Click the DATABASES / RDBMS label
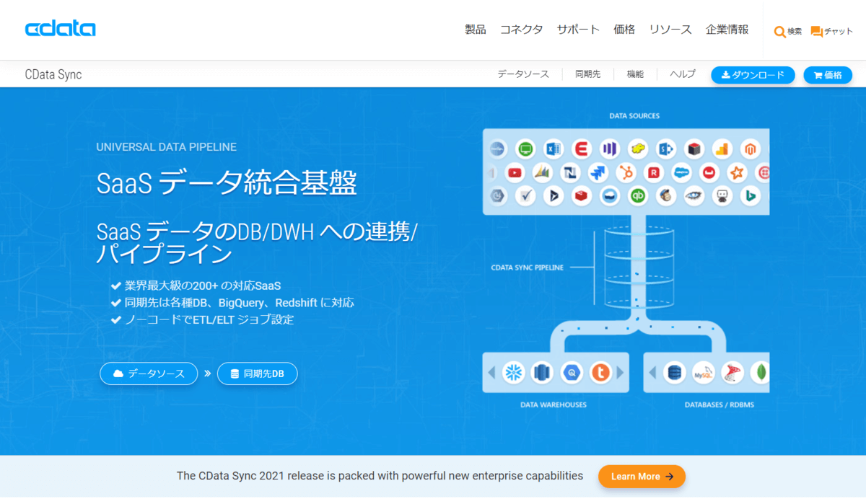The image size is (866, 504). (720, 405)
